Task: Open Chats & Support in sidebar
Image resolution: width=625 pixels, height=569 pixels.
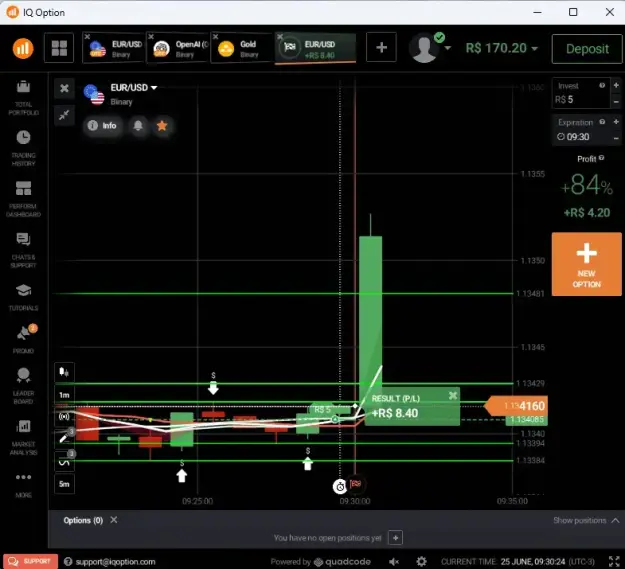Action: coord(23,250)
